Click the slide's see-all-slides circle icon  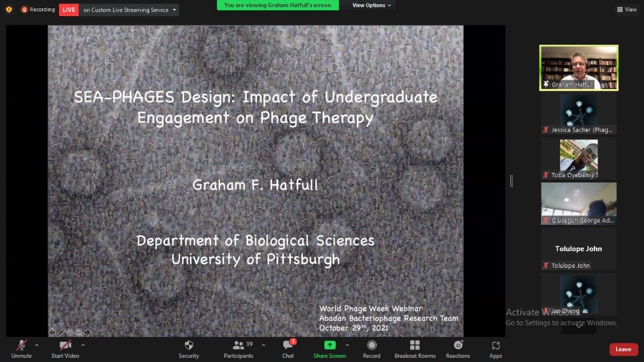coord(70,332)
